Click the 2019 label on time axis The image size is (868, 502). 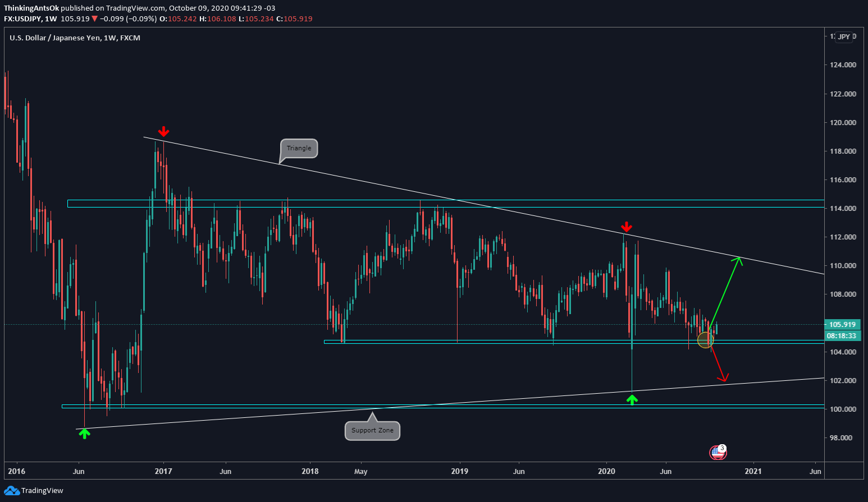[x=460, y=471]
